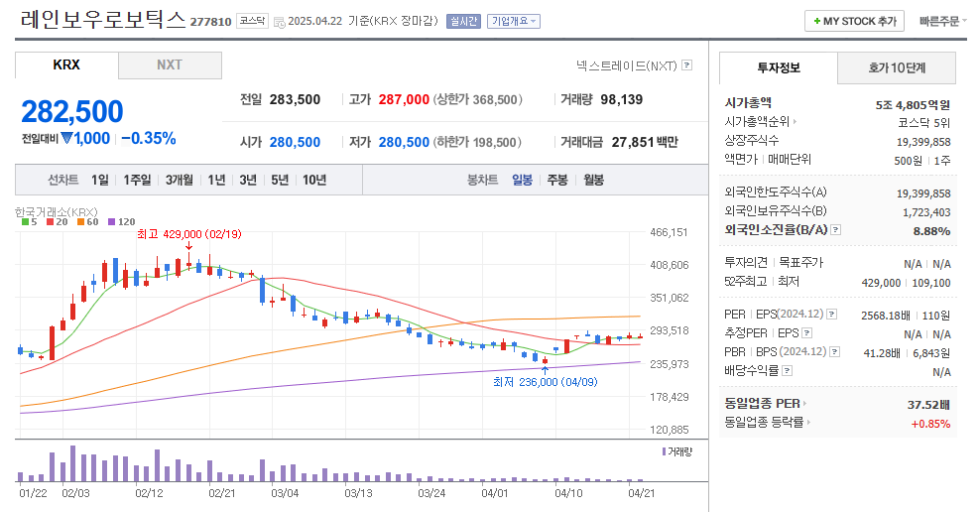The image size is (980, 512).
Task: Select the 주봉 weekly candle chart
Action: point(557,180)
